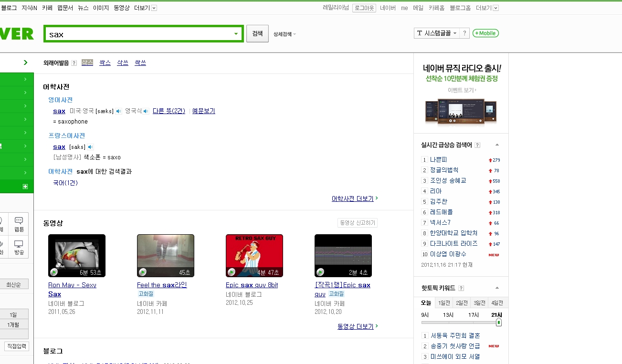Switch to the 3일전 hot topic tab
Viewport: 622px width, 364px height.
479,303
